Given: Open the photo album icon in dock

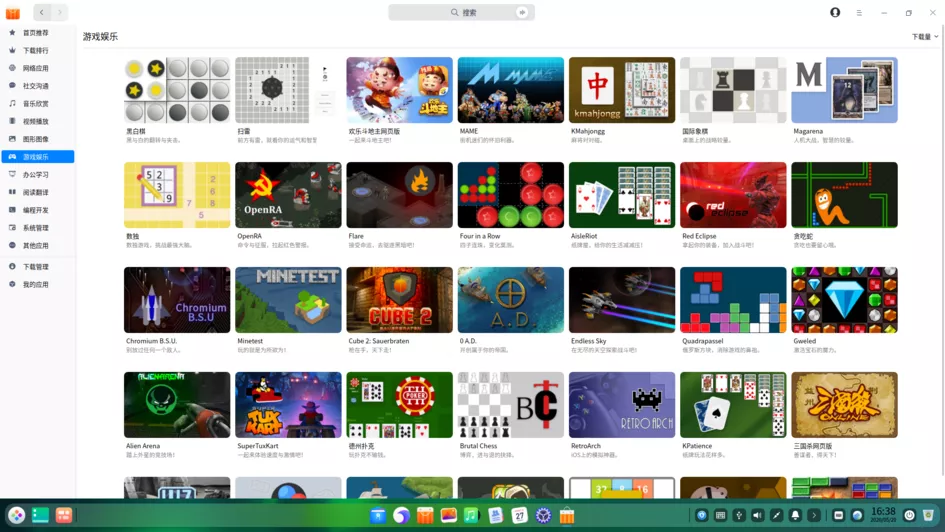Looking at the screenshot, I should pyautogui.click(x=448, y=515).
